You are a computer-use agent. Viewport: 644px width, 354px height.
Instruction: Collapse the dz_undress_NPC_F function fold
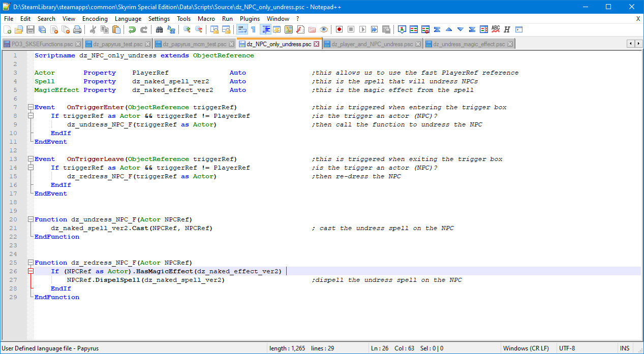point(30,220)
